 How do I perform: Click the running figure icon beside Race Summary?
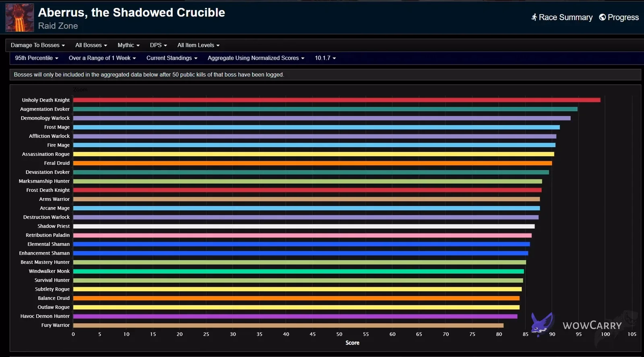534,17
